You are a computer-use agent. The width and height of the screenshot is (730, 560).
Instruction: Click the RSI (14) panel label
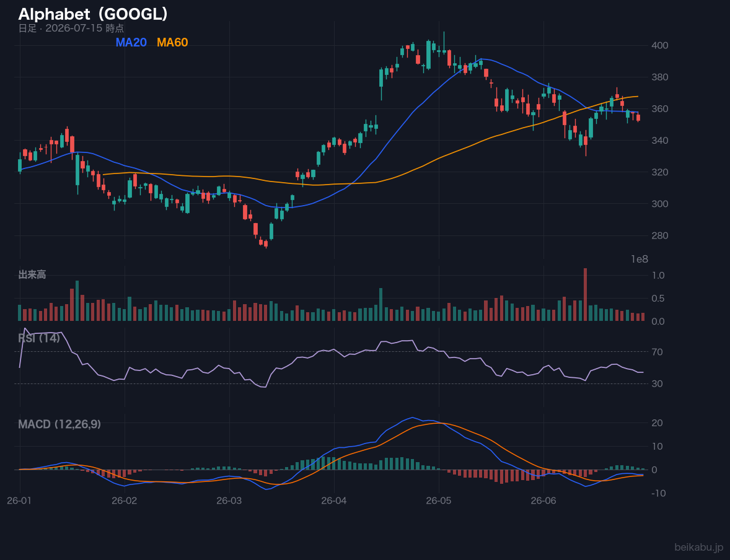[39, 338]
